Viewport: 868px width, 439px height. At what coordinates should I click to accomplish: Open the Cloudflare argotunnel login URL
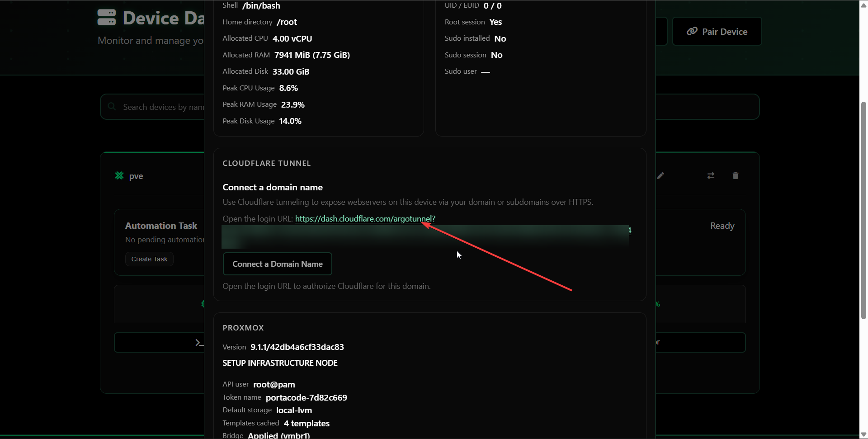point(365,219)
